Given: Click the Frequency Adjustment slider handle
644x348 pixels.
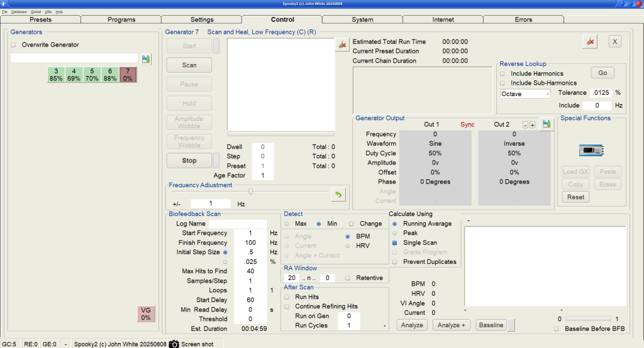Looking at the screenshot, I should [251, 191].
